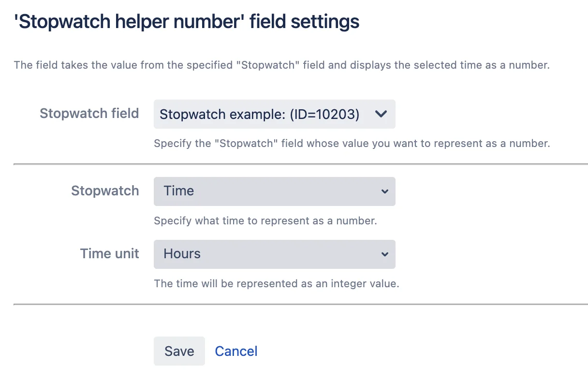The image size is (588, 382).
Task: Click the 'Time unit' label
Action: [x=110, y=254]
